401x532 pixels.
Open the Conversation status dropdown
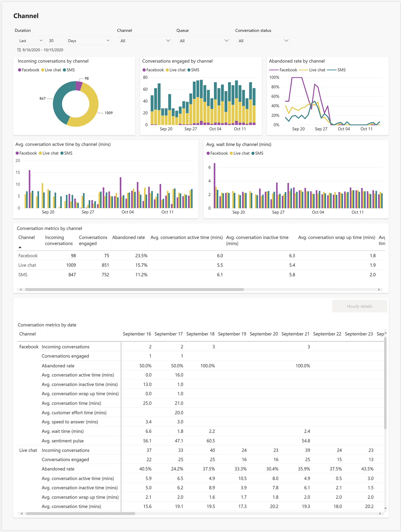(263, 40)
